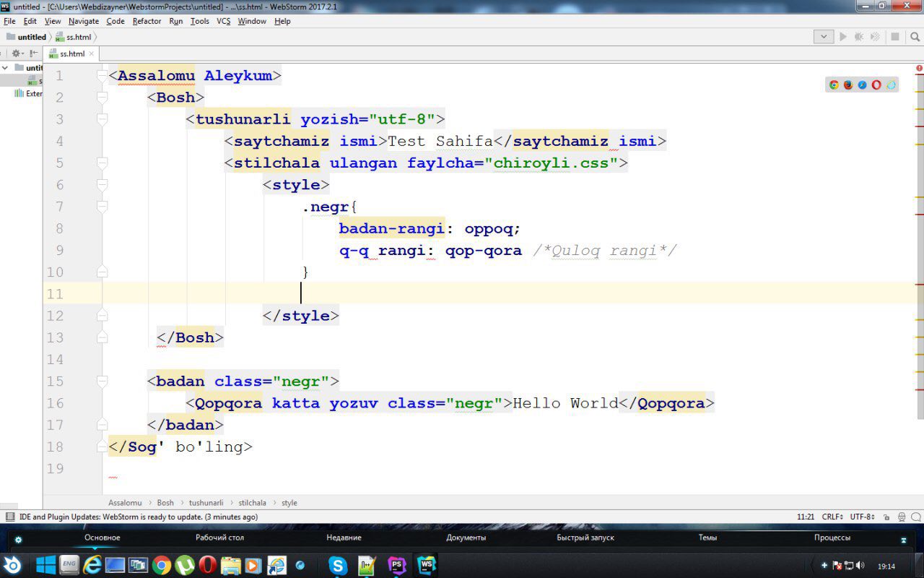Open the UTF-8 file encoding selector
This screenshot has height=578, width=924.
[863, 517]
